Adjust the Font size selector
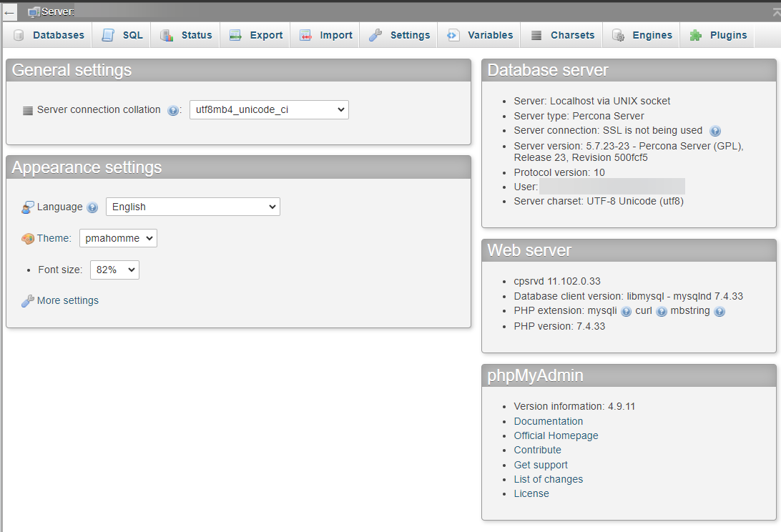 (x=114, y=270)
